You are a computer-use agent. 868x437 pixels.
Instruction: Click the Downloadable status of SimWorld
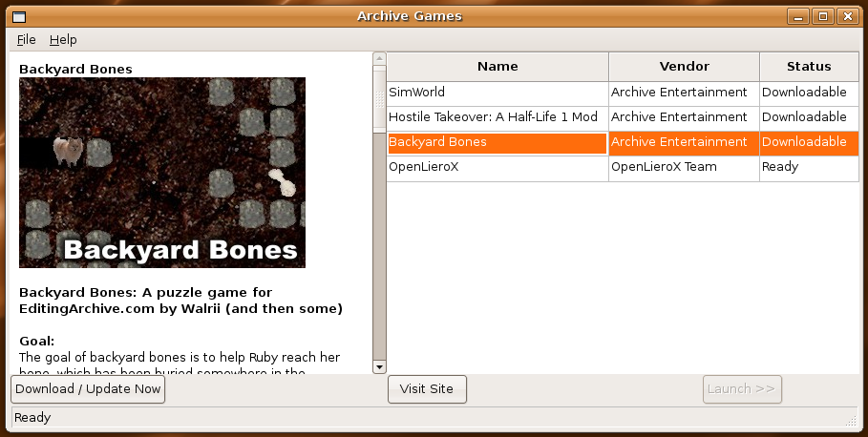tap(809, 93)
